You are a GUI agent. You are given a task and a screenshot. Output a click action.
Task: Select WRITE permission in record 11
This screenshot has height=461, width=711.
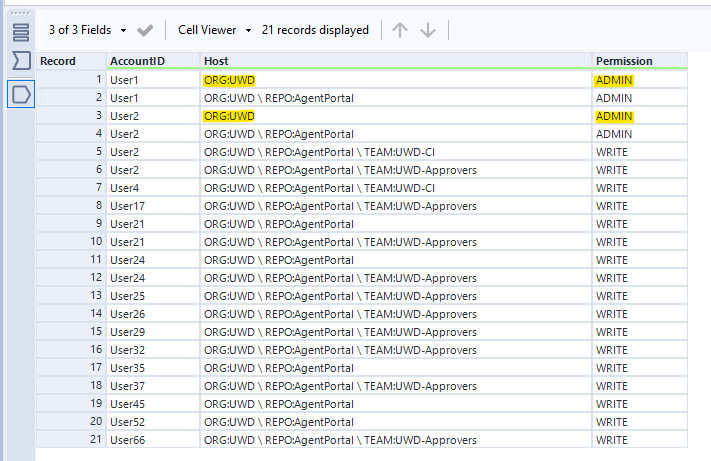click(640, 260)
